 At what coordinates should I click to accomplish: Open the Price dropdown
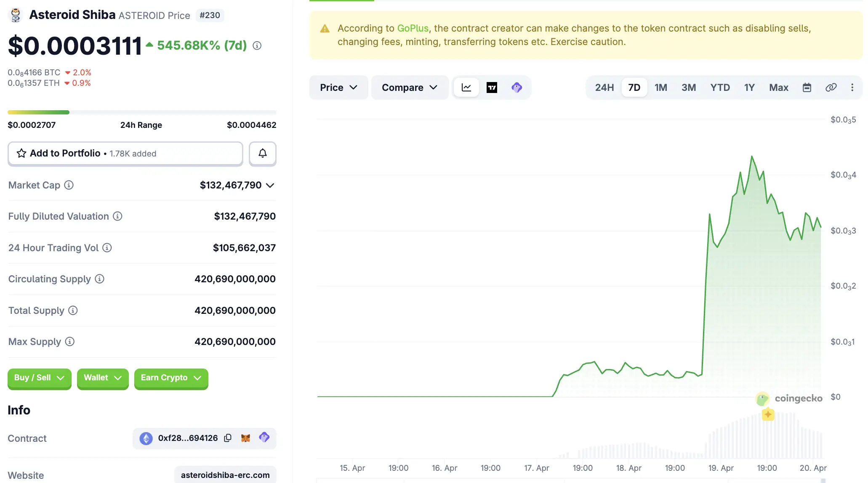(x=338, y=87)
